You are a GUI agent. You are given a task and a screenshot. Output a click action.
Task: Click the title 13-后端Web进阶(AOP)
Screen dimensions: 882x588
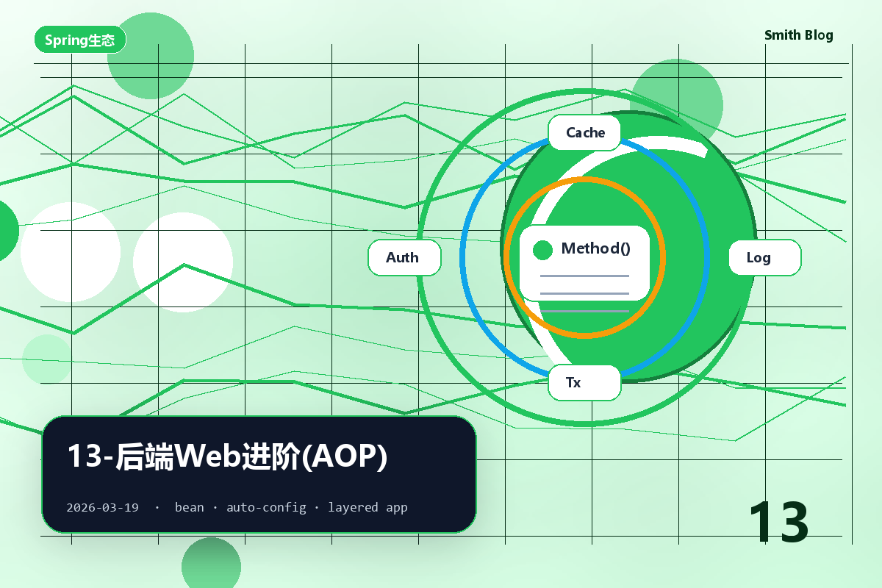click(227, 456)
